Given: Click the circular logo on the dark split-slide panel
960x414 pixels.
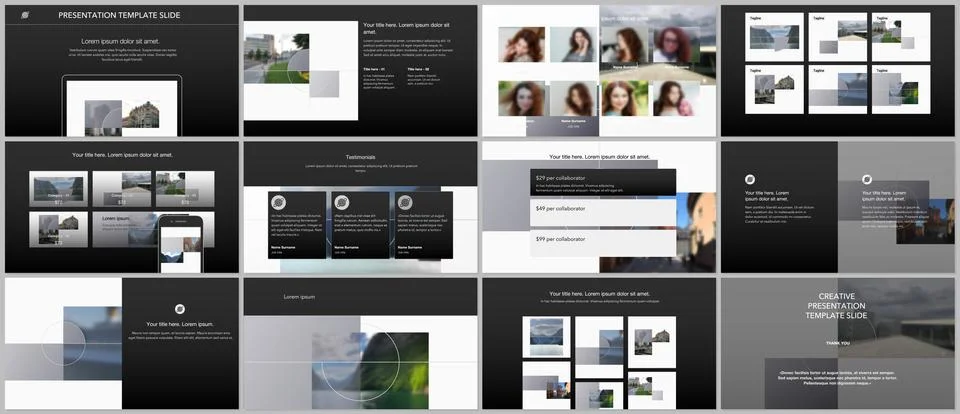Looking at the screenshot, I should (x=750, y=179).
